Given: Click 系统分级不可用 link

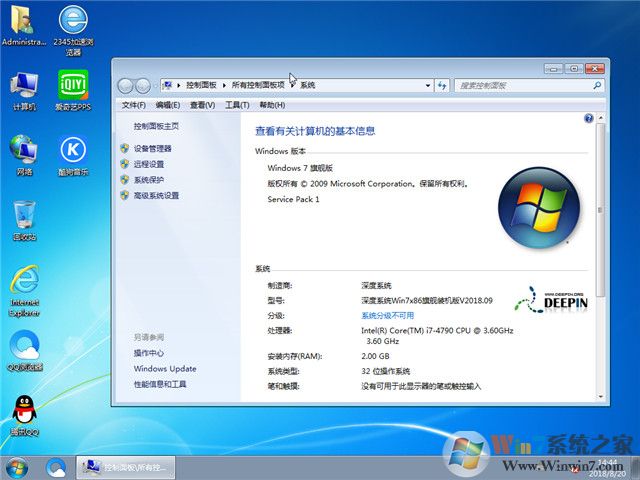Looking at the screenshot, I should [387, 316].
